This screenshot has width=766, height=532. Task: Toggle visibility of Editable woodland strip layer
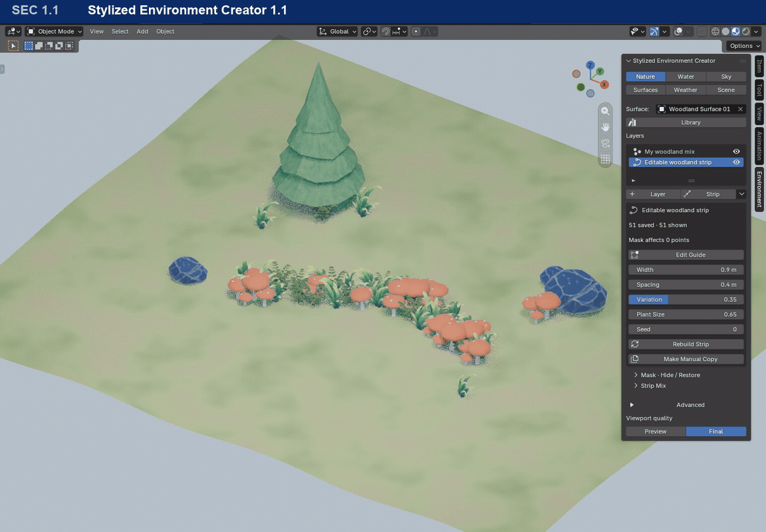pos(736,162)
